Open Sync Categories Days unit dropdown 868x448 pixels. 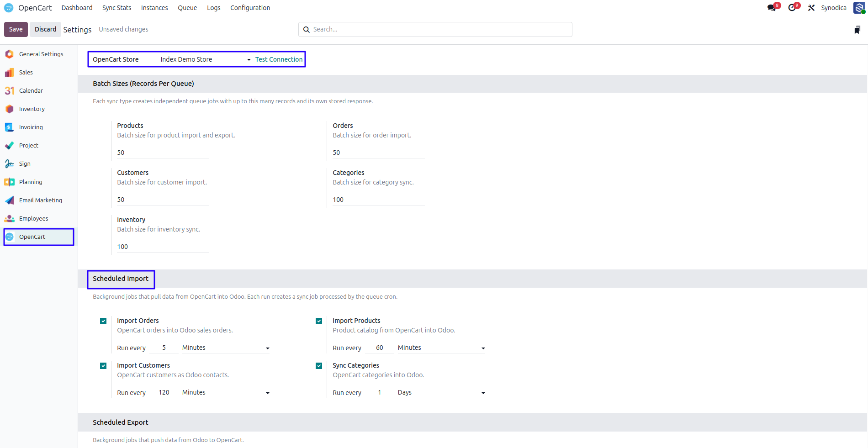pos(441,393)
